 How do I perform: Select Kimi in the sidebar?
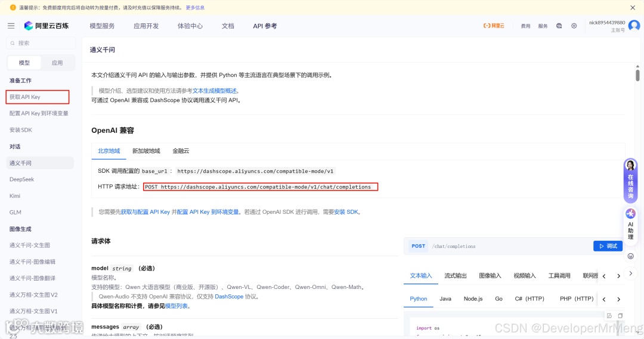click(x=15, y=196)
